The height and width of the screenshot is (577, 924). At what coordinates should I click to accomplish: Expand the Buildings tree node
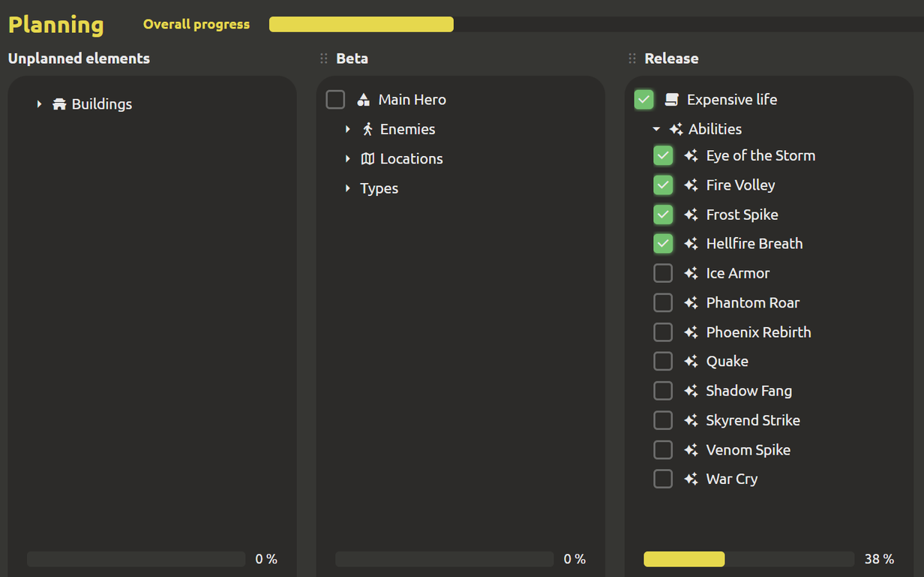pyautogui.click(x=39, y=104)
